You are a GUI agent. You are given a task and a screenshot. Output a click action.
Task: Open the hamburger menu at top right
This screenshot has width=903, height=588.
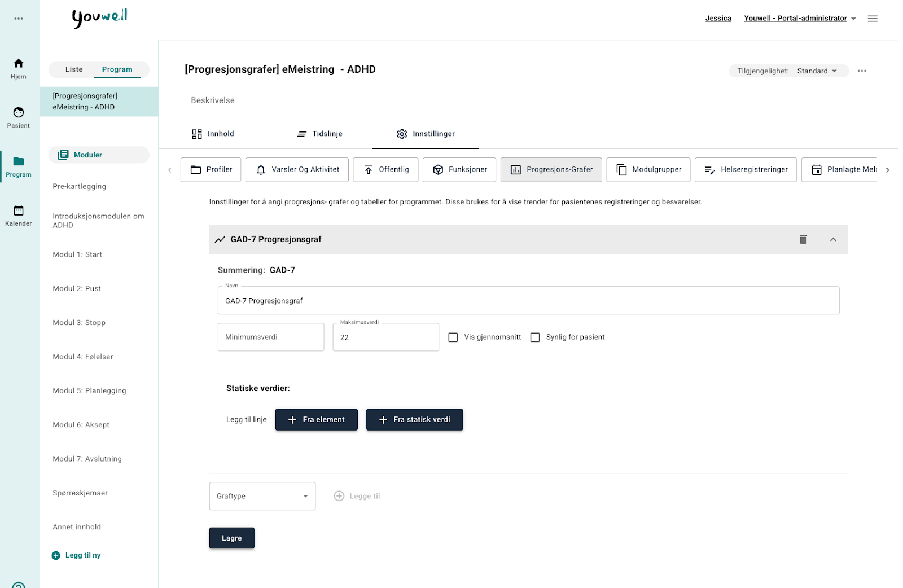point(873,19)
